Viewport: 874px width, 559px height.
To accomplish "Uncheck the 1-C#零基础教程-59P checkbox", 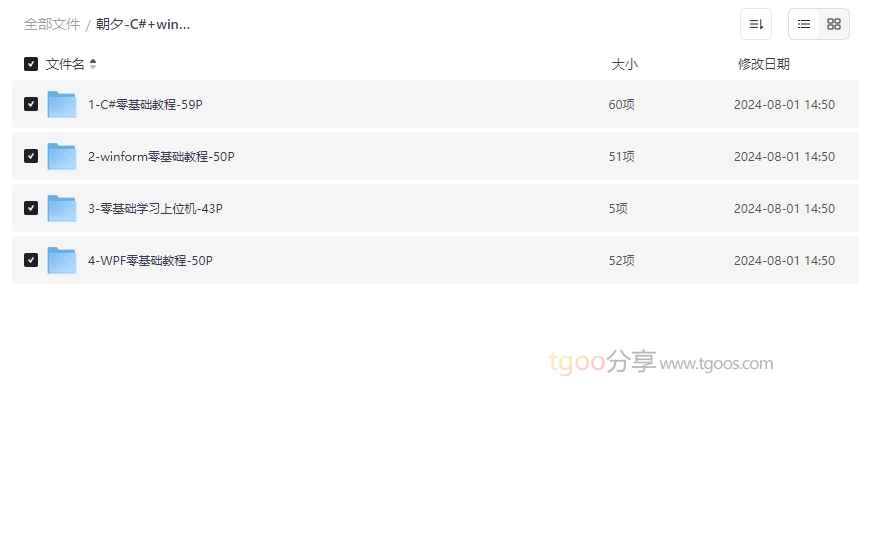I will tap(31, 104).
